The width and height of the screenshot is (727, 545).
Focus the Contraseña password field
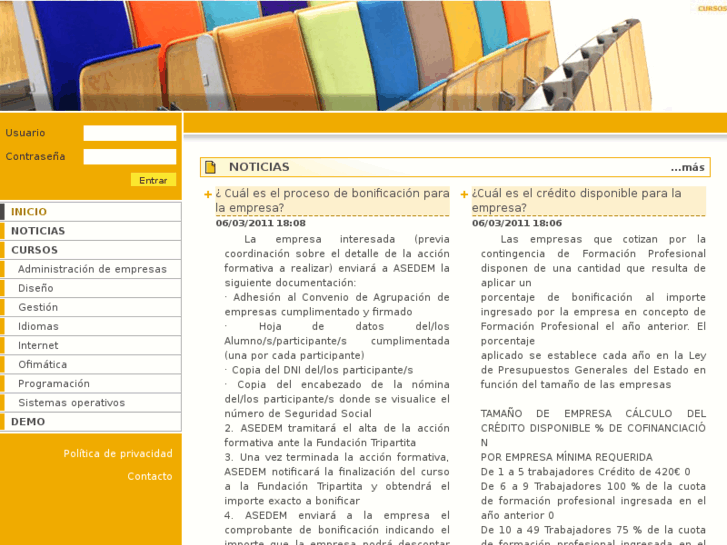[129, 156]
